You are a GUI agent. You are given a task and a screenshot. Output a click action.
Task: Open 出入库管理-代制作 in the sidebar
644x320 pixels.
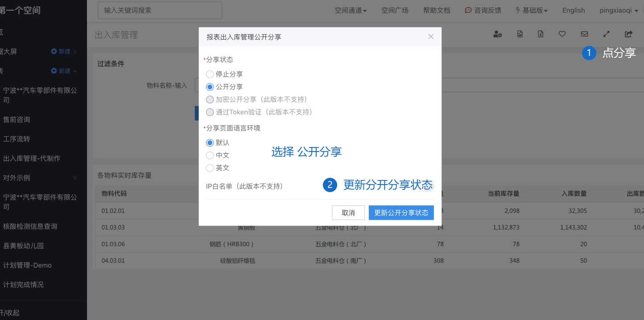(32, 158)
